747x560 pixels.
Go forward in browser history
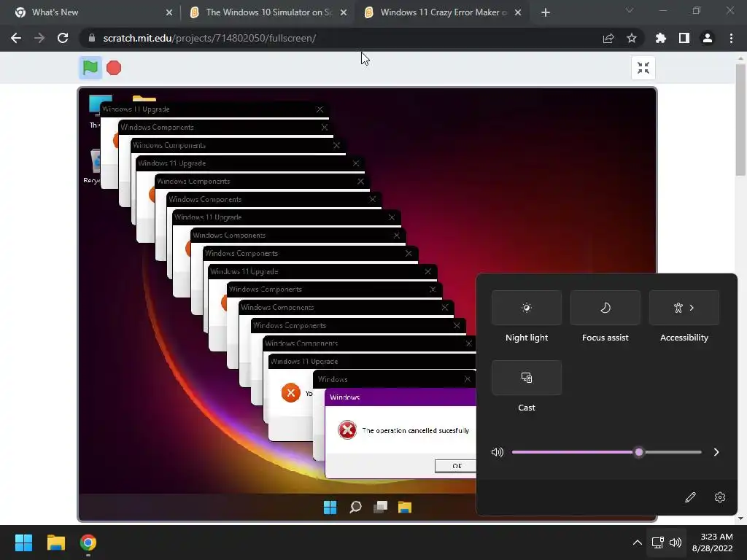(x=39, y=38)
